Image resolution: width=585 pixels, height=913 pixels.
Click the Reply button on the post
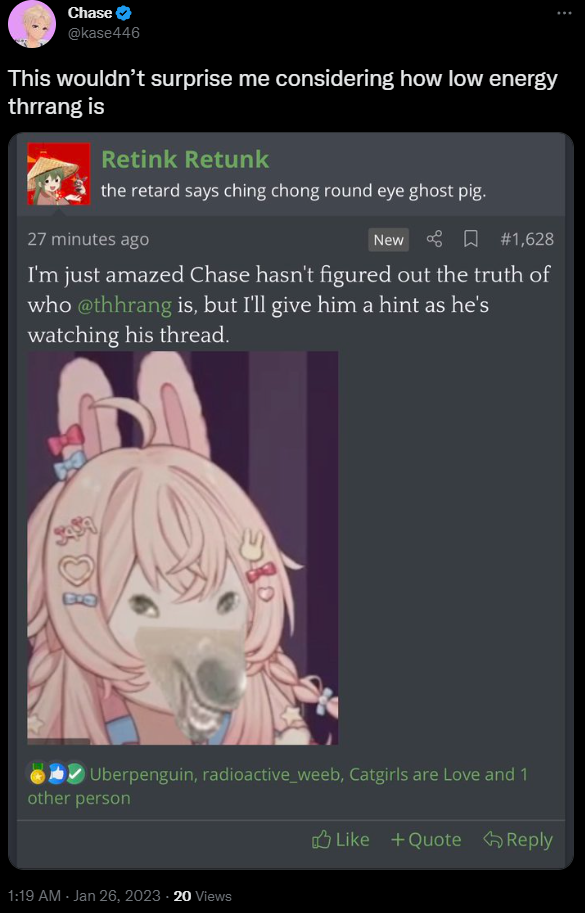point(517,839)
